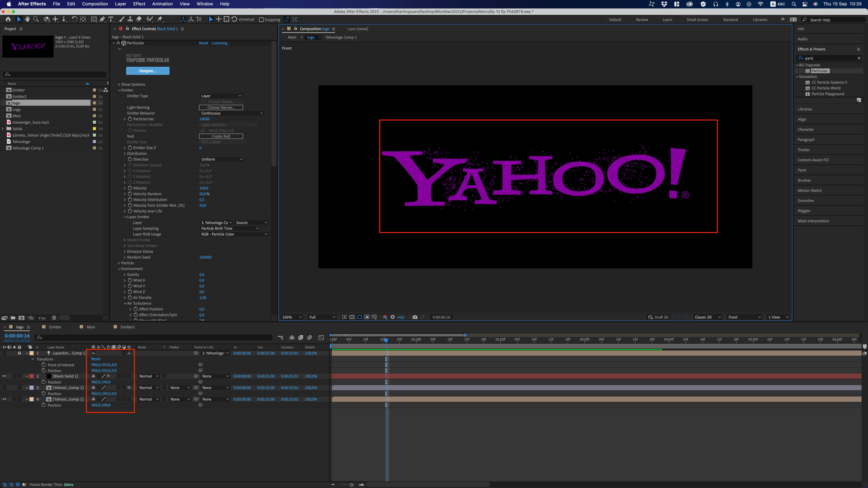This screenshot has width=868, height=488.
Task: Toggle Position stopwatch under Black Solid 1
Action: tap(43, 382)
